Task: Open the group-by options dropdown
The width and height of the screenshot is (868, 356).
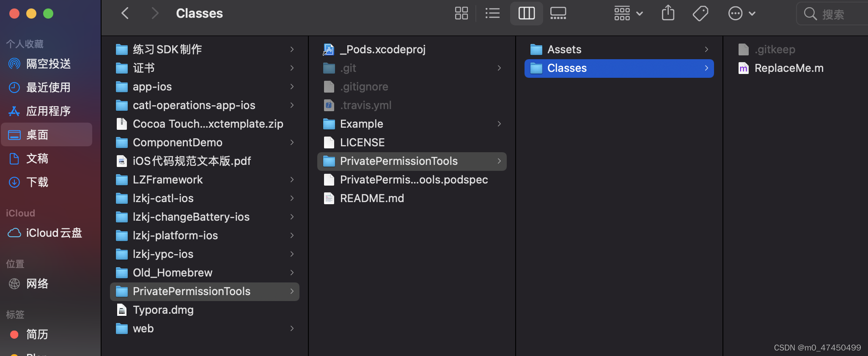Action: point(629,14)
